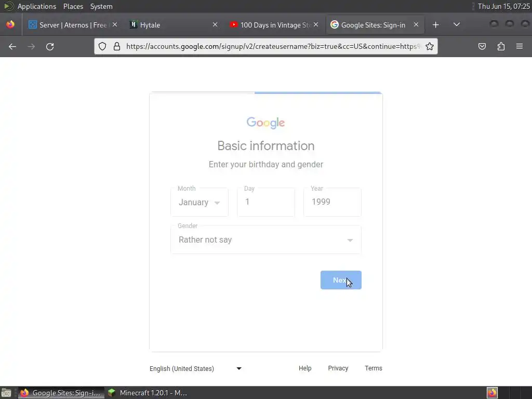Open the English (United States) language dropdown
This screenshot has height=399, width=532.
pyautogui.click(x=195, y=368)
